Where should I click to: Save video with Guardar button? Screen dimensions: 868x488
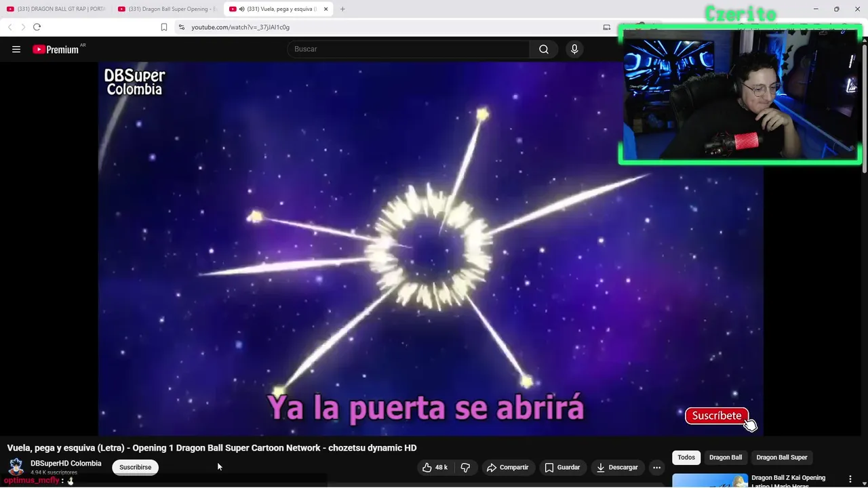coord(562,468)
